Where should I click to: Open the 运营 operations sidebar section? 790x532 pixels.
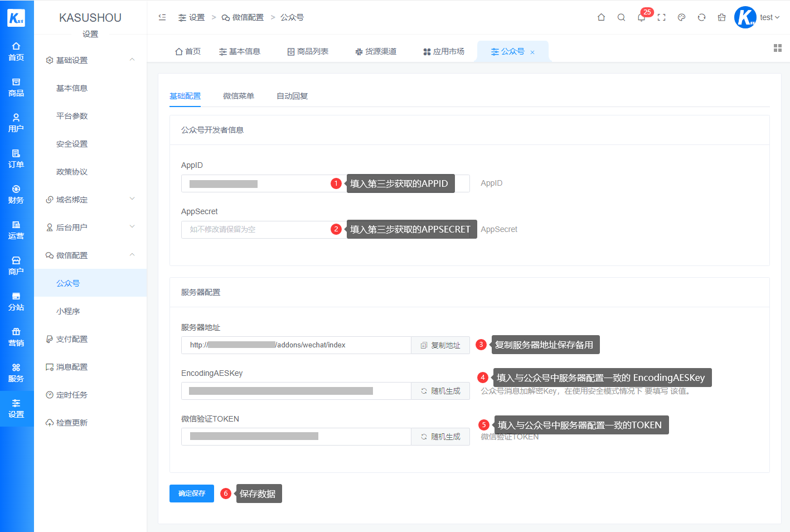[x=16, y=230]
